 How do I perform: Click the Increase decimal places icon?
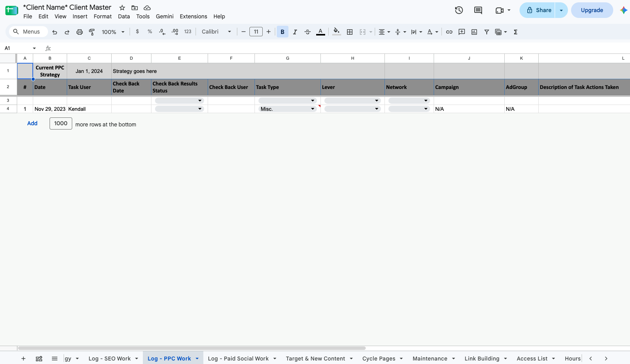175,32
